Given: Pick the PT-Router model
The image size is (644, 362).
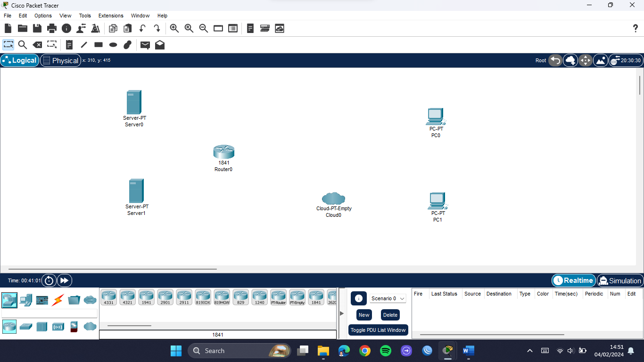Looking at the screenshot, I should tap(279, 297).
